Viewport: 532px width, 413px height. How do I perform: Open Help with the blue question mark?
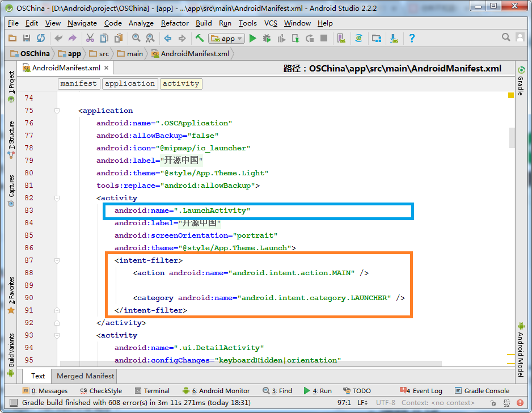(412, 39)
